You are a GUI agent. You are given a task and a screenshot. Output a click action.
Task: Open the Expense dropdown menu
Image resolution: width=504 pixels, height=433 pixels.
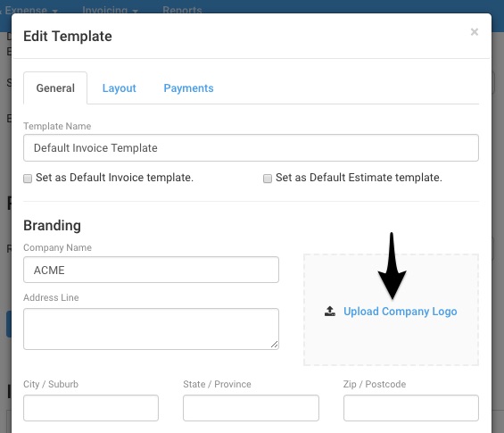pos(29,11)
